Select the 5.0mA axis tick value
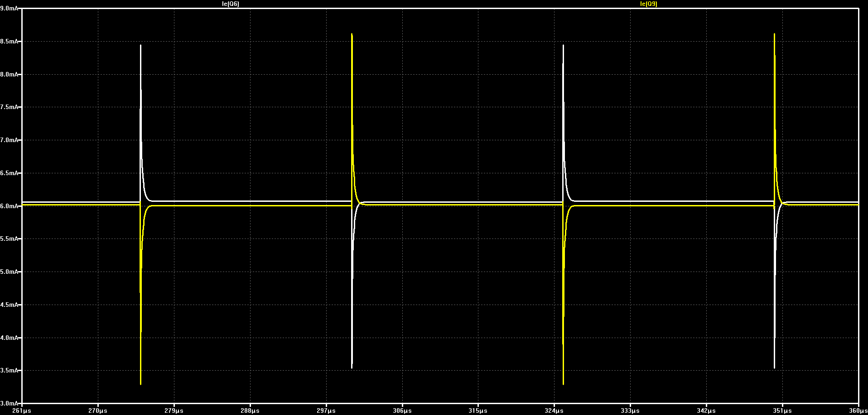The image size is (868, 415). click(x=10, y=272)
